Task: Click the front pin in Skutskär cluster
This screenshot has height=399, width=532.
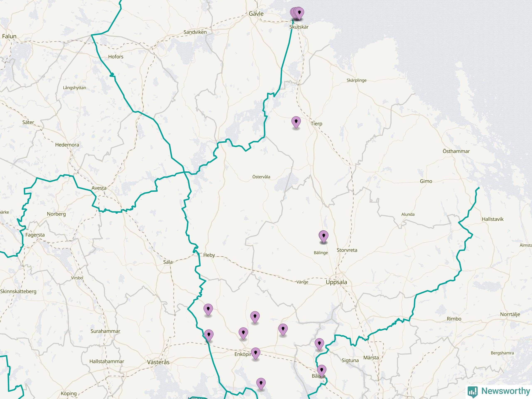Action: point(299,13)
